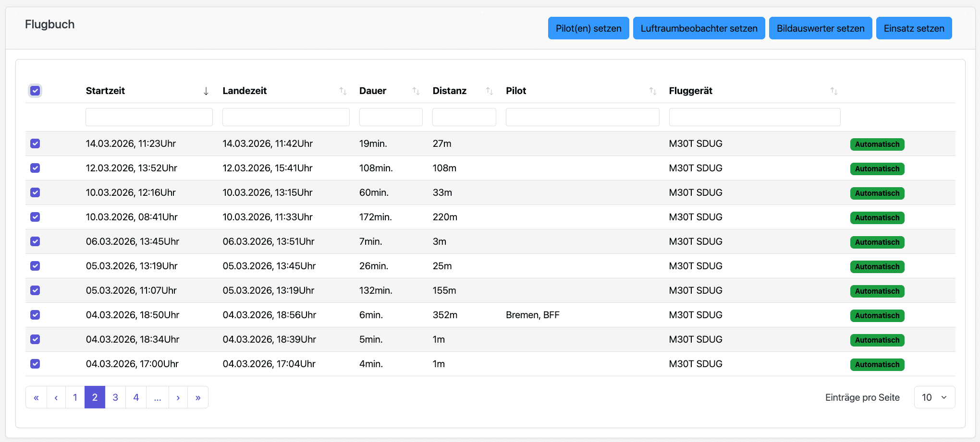This screenshot has height=442, width=980.
Task: Click the Landezeit column sort icon
Action: click(343, 91)
